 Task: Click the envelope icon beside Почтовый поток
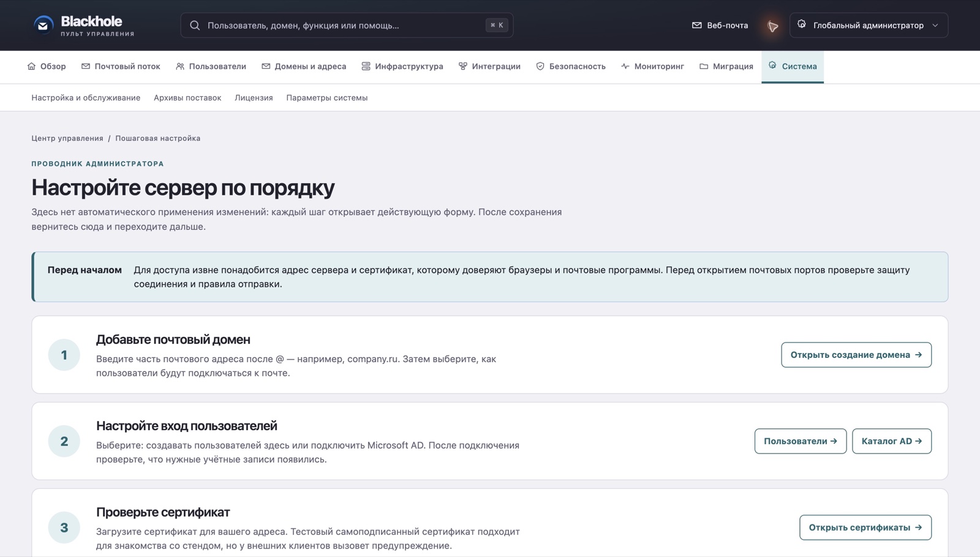(x=86, y=66)
